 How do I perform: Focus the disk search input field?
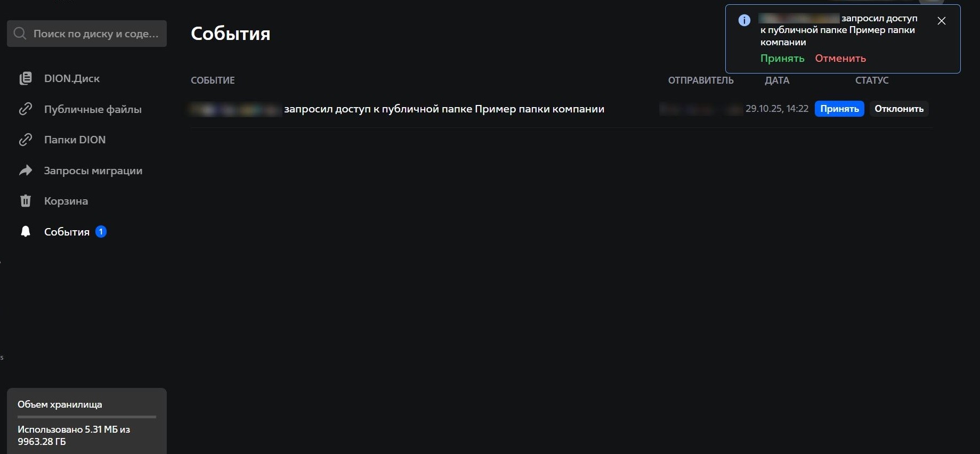click(x=96, y=34)
